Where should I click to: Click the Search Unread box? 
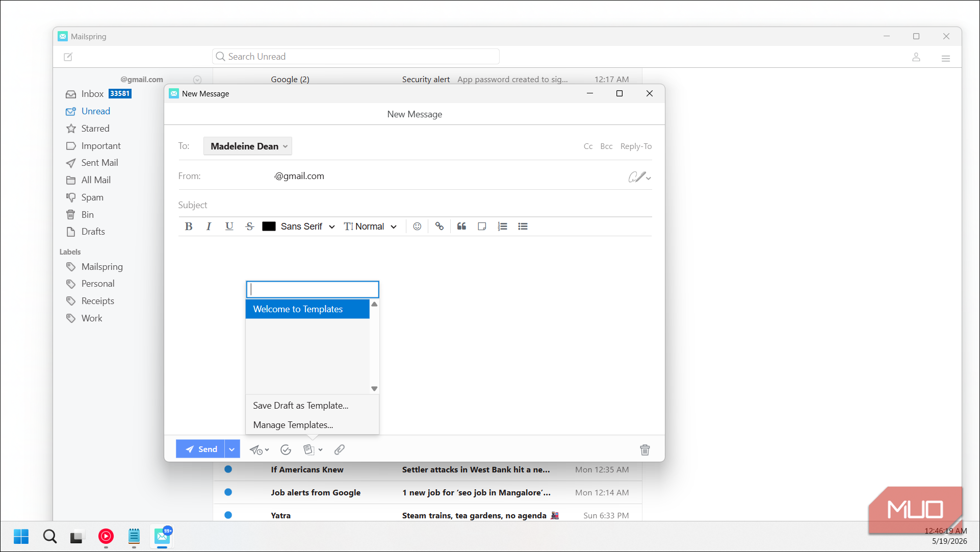click(355, 57)
